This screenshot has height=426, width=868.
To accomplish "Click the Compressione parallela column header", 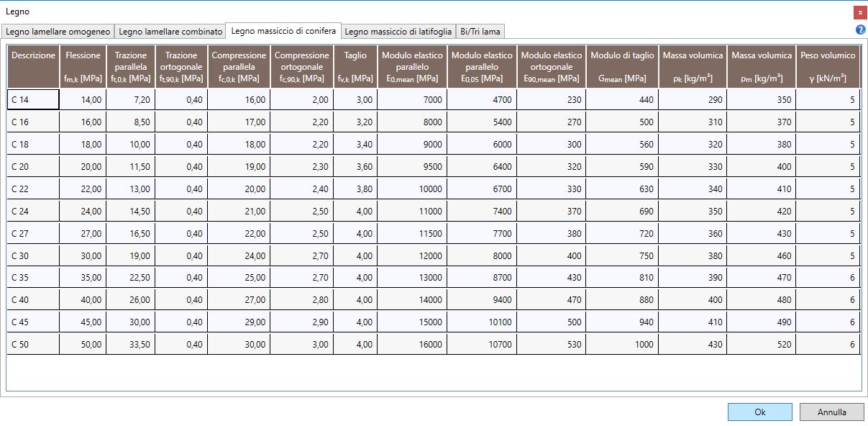I will point(239,66).
